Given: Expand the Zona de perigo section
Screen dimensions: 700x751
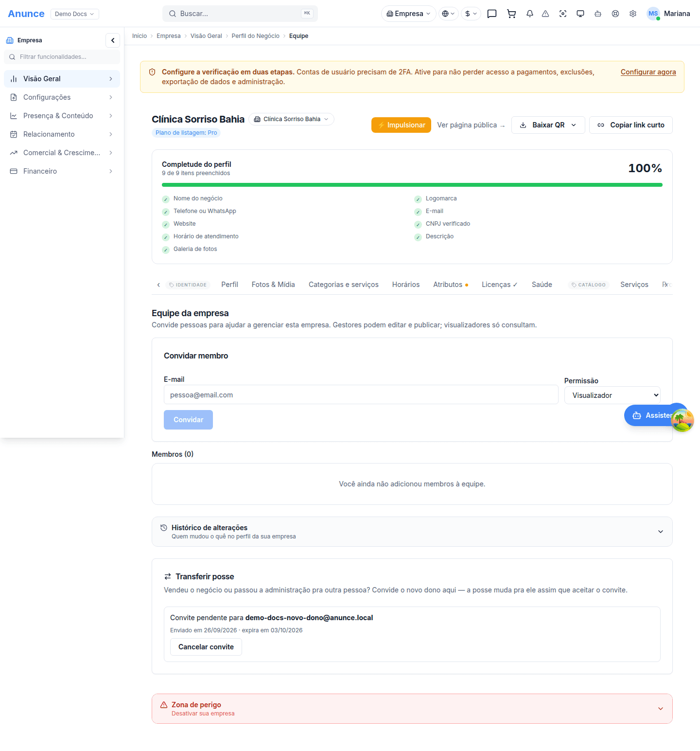Looking at the screenshot, I should [412, 709].
